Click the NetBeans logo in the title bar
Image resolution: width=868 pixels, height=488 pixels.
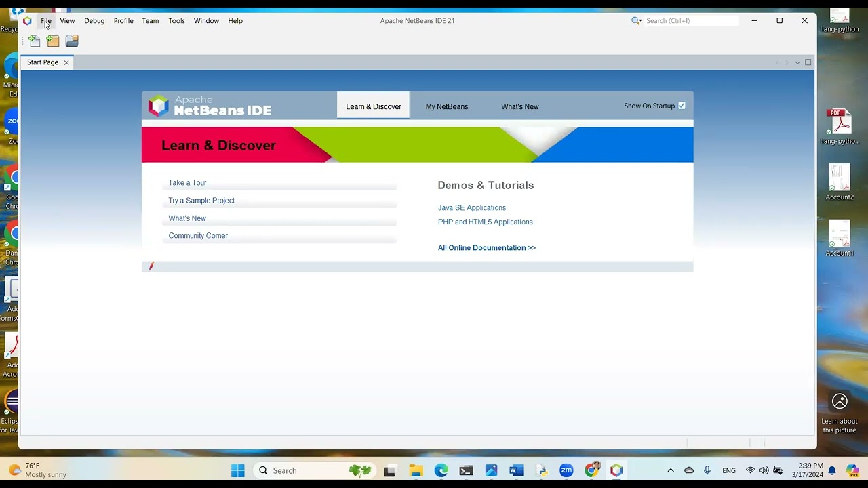[x=27, y=21]
